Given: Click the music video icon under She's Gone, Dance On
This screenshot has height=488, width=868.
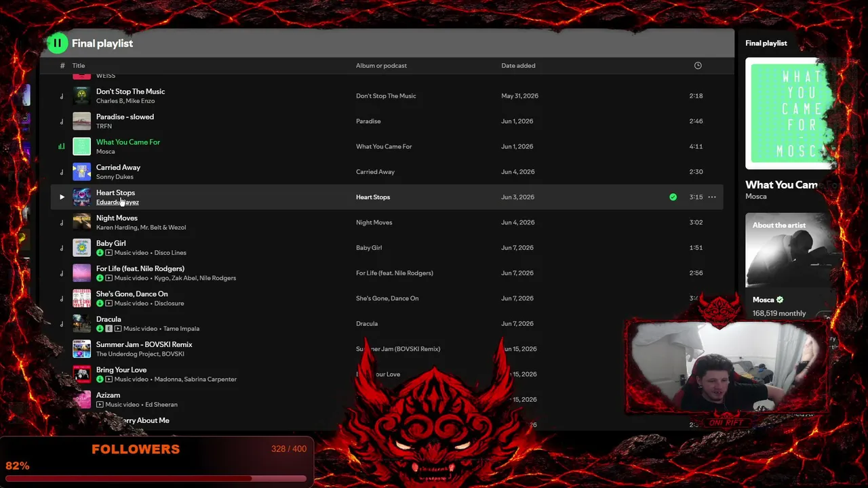Looking at the screenshot, I should tap(108, 303).
